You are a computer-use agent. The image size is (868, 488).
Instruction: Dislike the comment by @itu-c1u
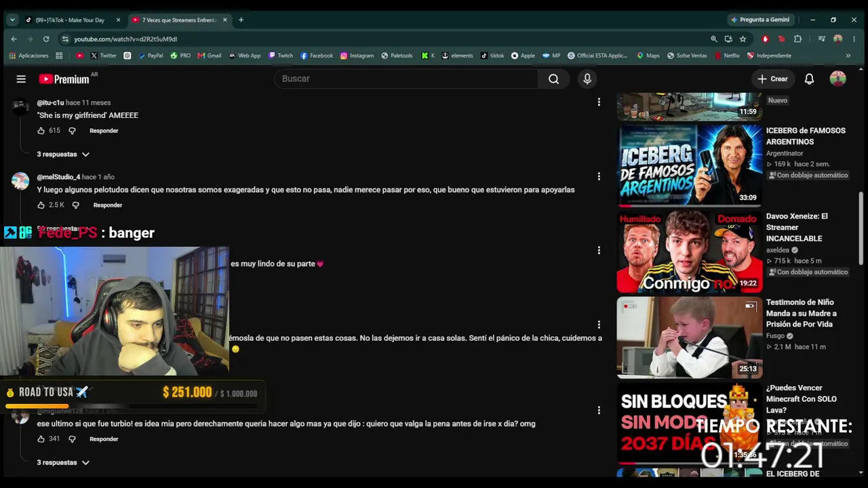click(72, 131)
